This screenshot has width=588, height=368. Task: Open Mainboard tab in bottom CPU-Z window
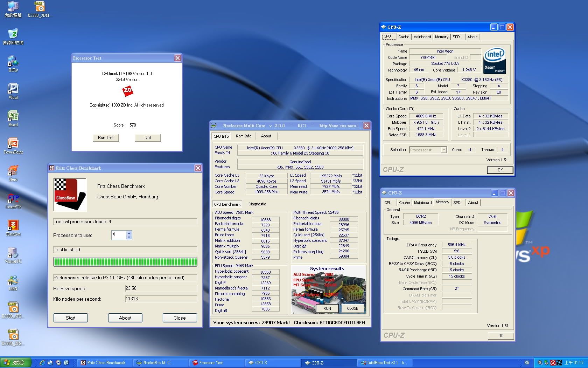[423, 203]
